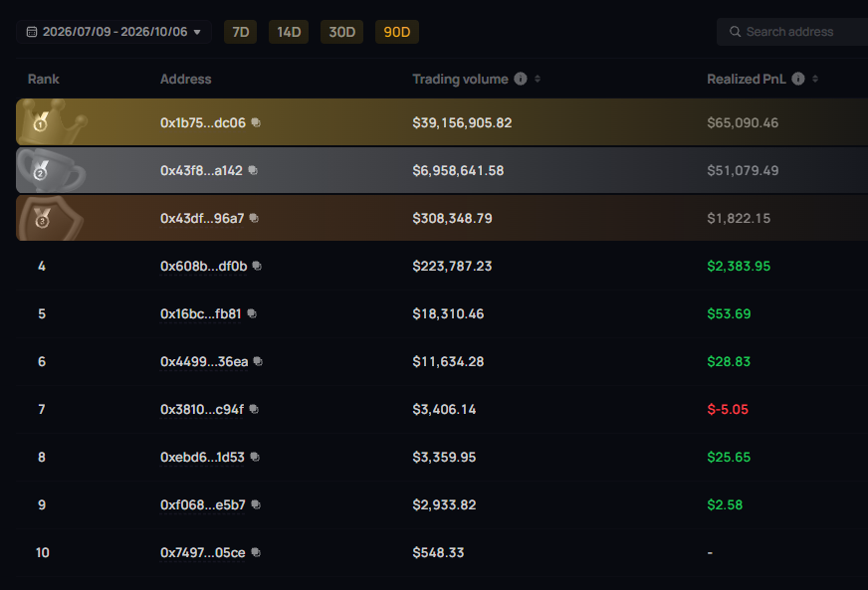Focus the Search address field
The image size is (868, 590).
click(792, 32)
